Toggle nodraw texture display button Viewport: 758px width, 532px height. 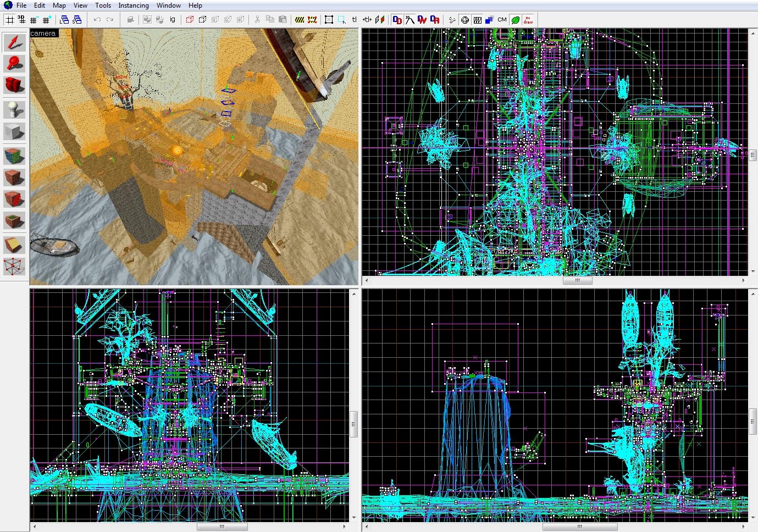528,20
